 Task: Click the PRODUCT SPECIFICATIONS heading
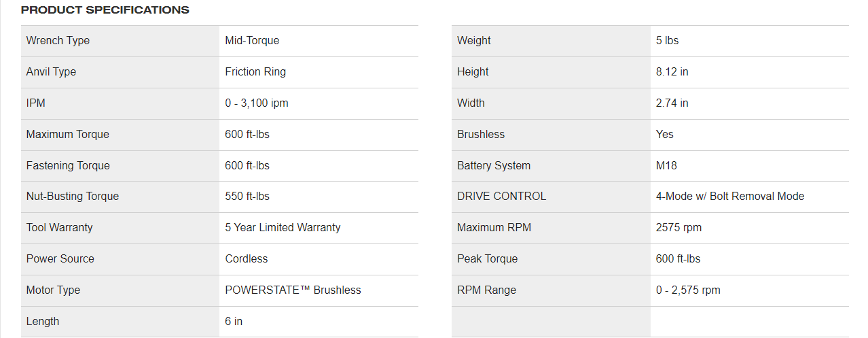tap(105, 10)
